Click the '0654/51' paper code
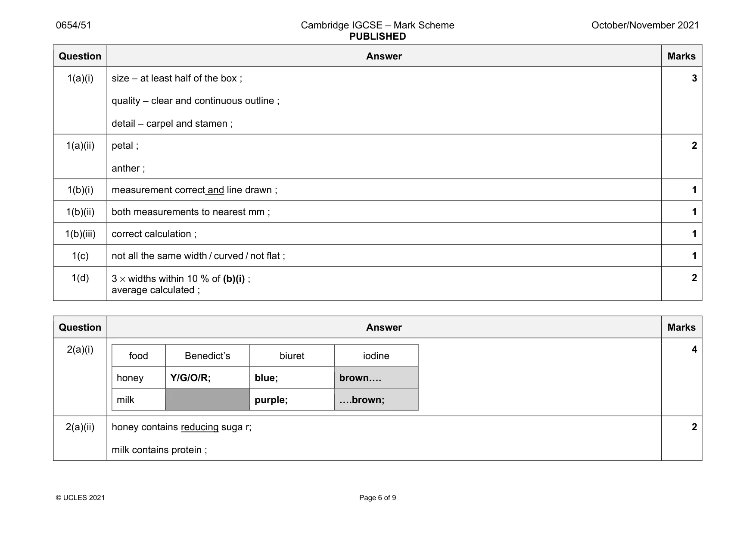Image resolution: width=756 pixels, height=535 pixels. [74, 25]
